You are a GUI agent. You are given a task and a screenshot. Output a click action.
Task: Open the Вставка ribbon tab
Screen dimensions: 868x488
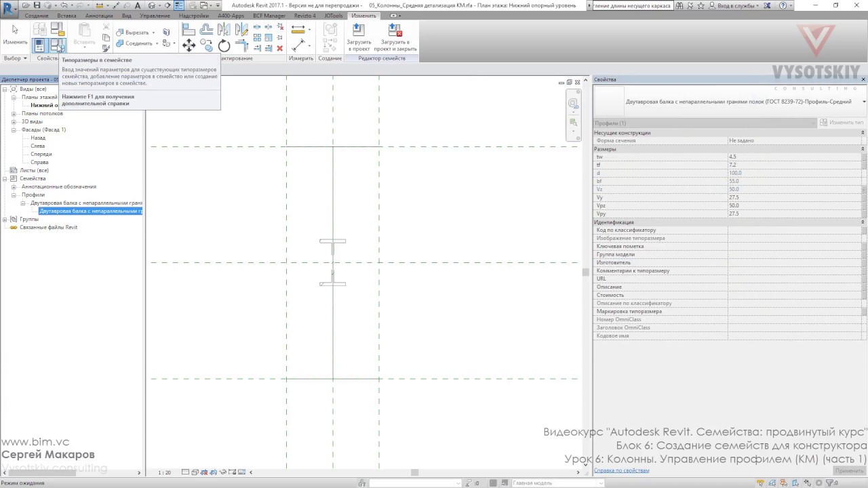pyautogui.click(x=66, y=16)
